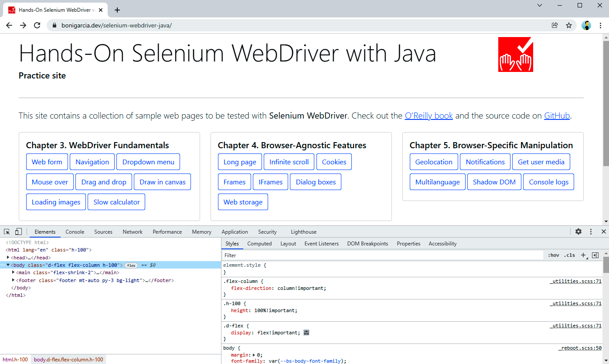Open DevTools settings gear
The image size is (609, 364).
tap(578, 231)
